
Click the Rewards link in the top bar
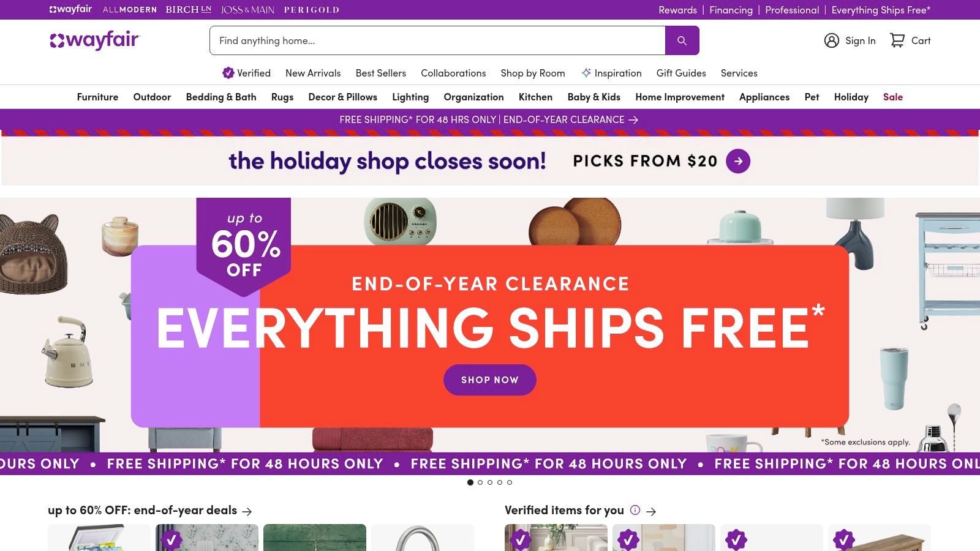tap(677, 10)
